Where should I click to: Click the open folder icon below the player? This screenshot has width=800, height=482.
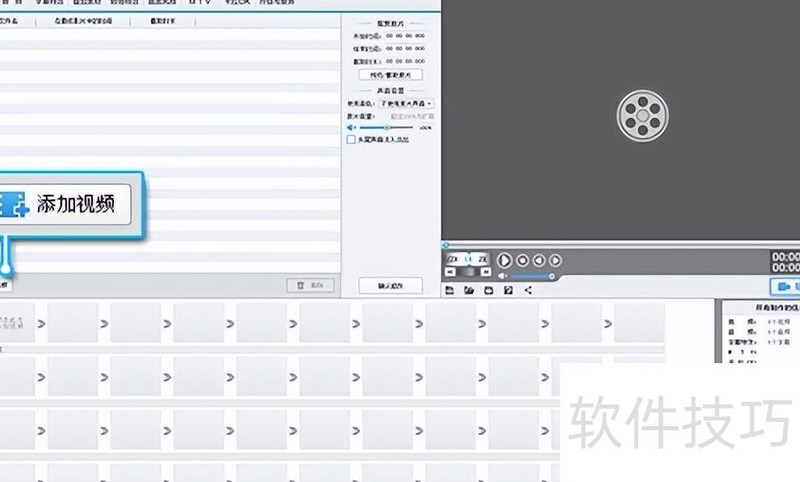(x=470, y=290)
